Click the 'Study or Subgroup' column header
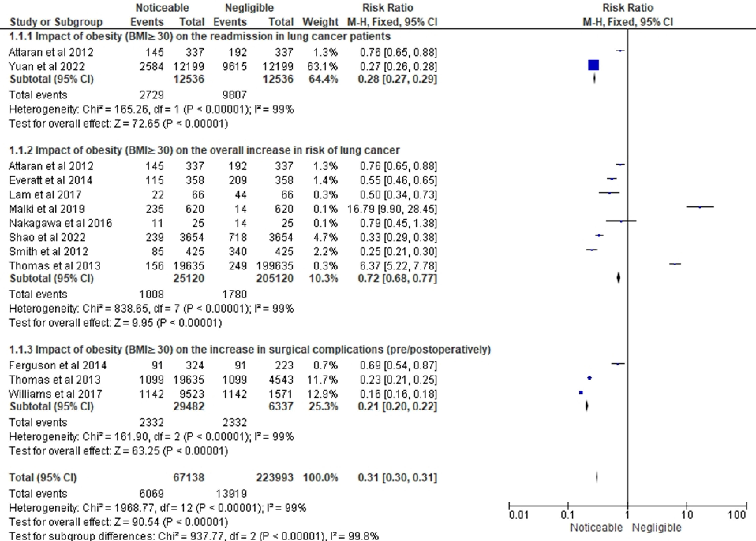 click(56, 22)
